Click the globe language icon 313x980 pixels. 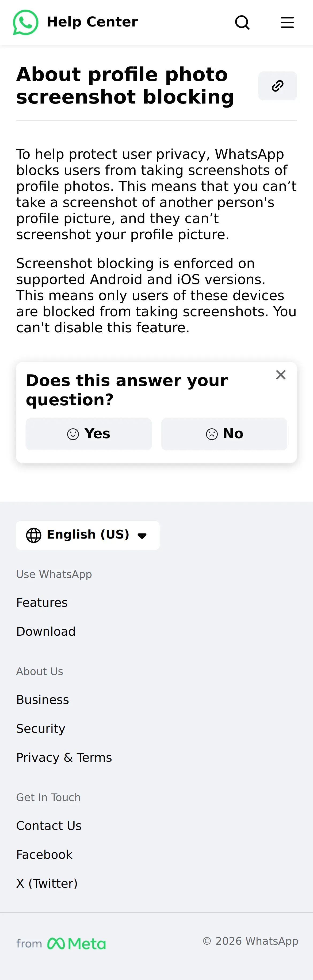tap(33, 535)
